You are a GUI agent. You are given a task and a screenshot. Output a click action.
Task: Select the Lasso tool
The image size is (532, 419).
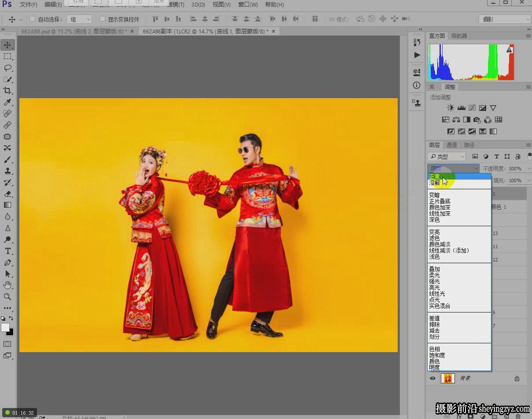tap(7, 68)
